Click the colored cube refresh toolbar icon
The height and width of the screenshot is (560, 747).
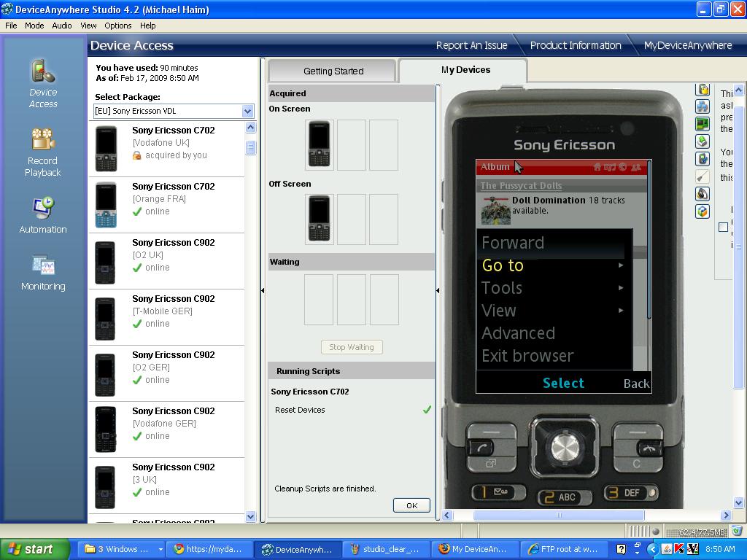pyautogui.click(x=703, y=211)
